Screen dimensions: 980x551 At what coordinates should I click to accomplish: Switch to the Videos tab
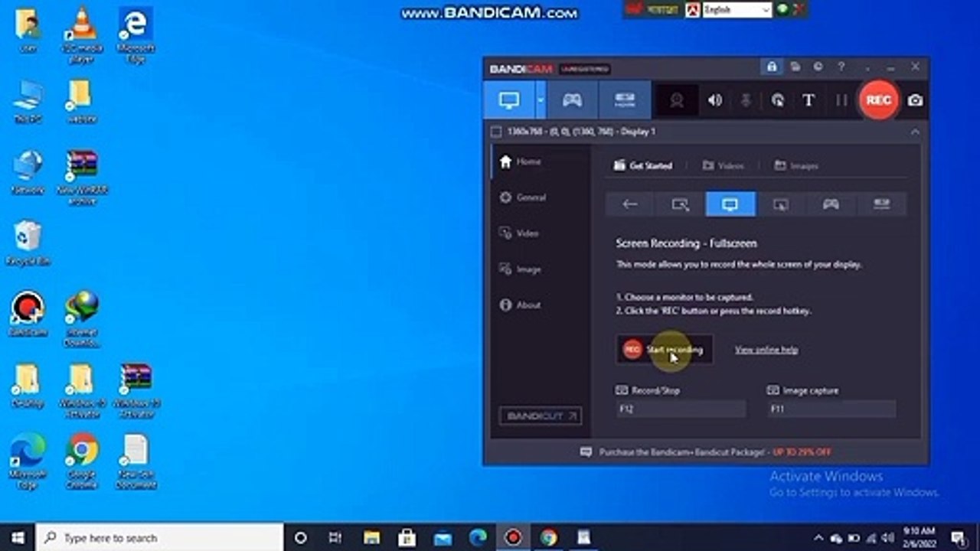[723, 165]
